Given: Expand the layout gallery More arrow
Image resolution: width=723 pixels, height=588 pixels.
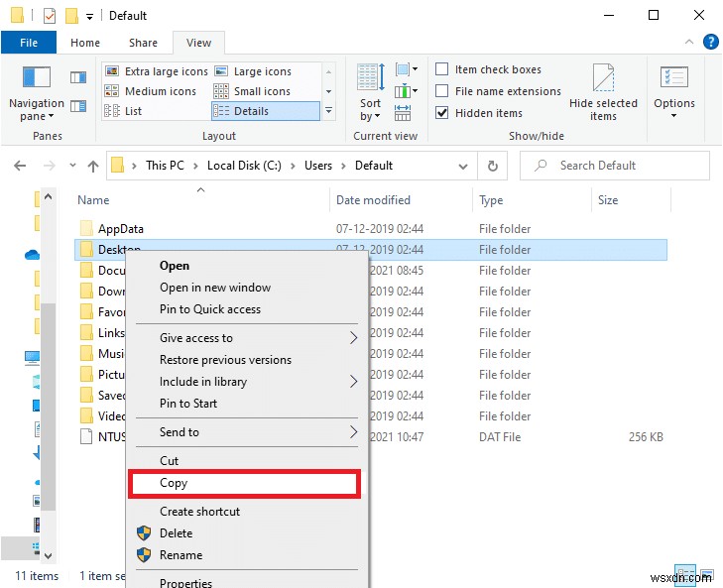Looking at the screenshot, I should click(x=328, y=111).
